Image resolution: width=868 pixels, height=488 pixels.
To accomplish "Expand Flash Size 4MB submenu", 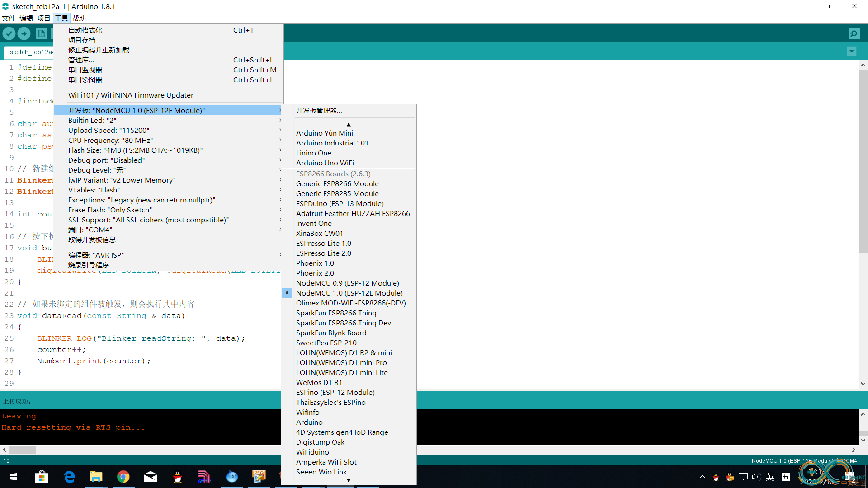I will 168,150.
